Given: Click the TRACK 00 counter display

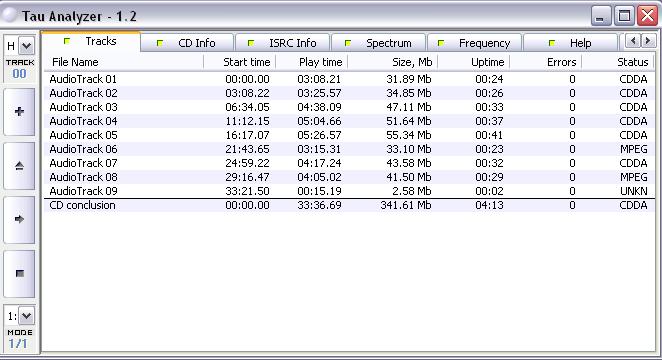Looking at the screenshot, I should pyautogui.click(x=19, y=70).
